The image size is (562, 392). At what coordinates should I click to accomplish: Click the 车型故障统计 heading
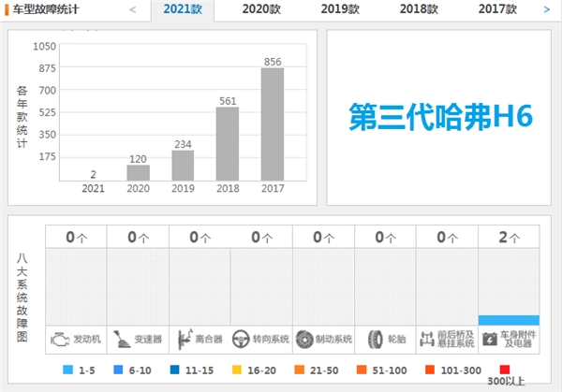46,9
